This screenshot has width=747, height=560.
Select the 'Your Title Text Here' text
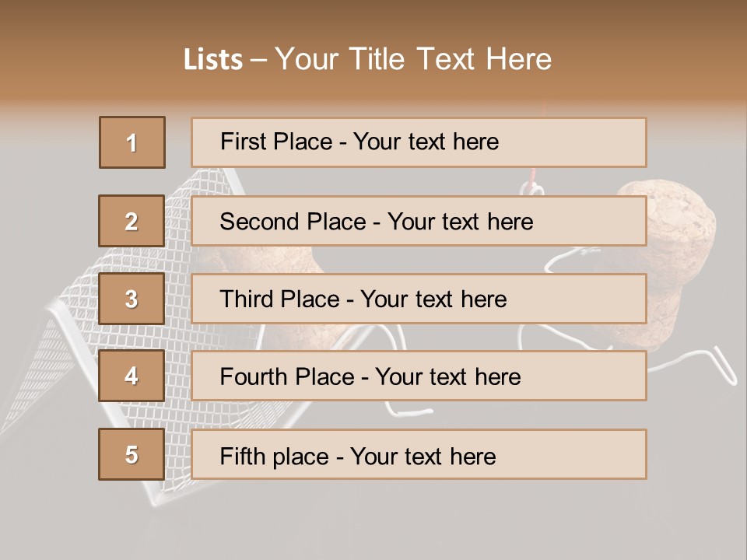coord(413,60)
